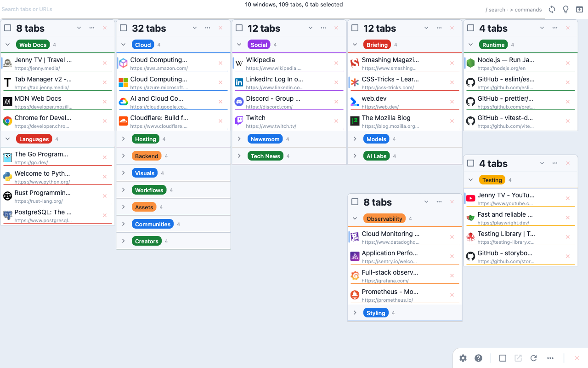This screenshot has width=588, height=368.
Task: Close the Node.js tab with its X
Action: tap(568, 63)
